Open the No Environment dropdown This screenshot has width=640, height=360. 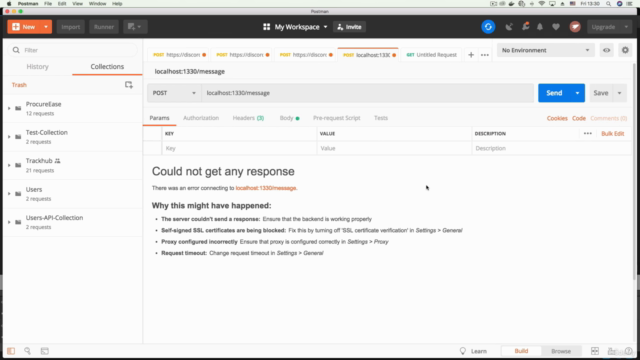click(545, 50)
